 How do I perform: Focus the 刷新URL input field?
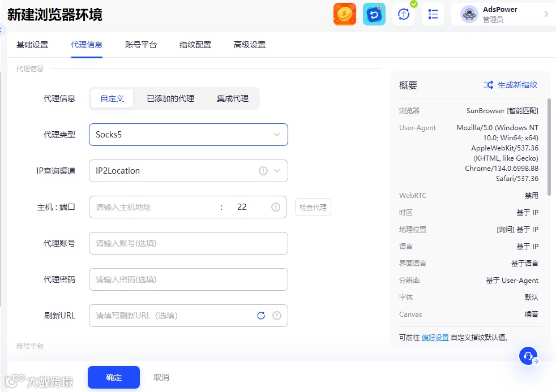pos(189,316)
